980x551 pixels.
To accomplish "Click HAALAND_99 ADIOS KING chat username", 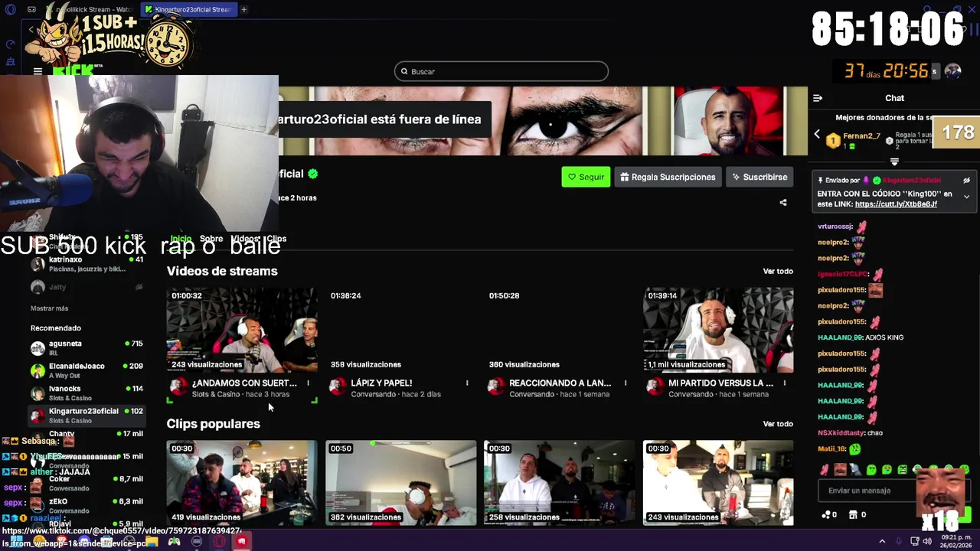I will pyautogui.click(x=840, y=337).
